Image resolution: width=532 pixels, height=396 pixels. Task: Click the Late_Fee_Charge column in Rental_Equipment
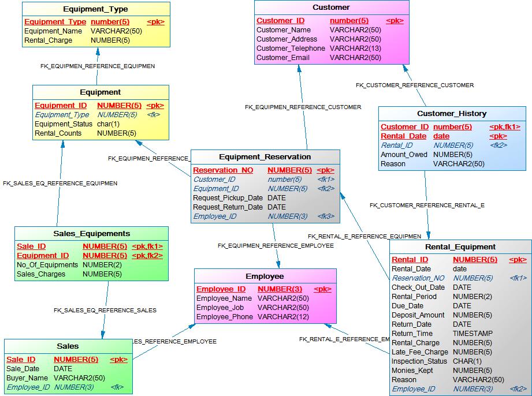(x=419, y=352)
